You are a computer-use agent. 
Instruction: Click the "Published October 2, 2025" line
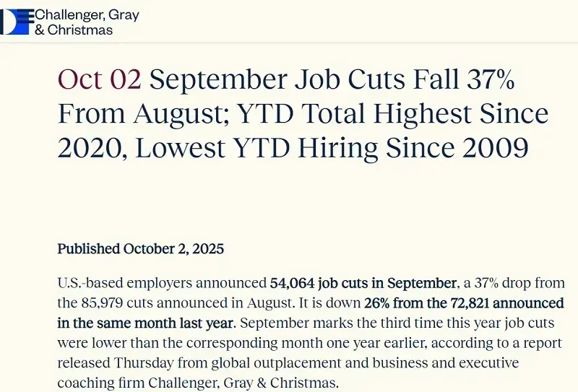pos(141,249)
